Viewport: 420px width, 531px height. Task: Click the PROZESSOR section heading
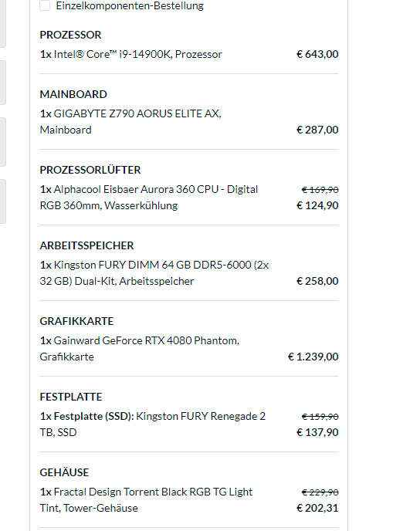click(x=70, y=35)
